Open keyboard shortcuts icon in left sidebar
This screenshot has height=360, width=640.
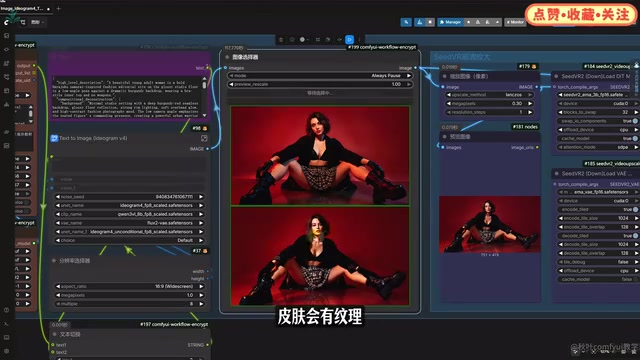coord(7,338)
